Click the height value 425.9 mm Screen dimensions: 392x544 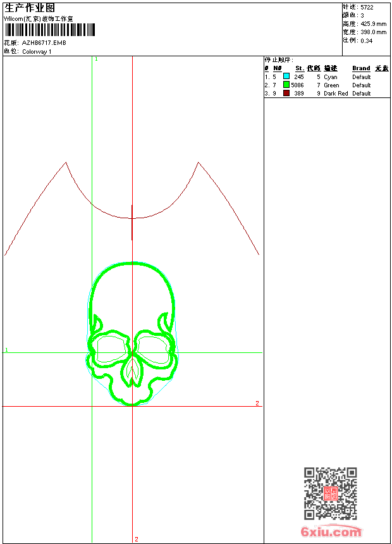click(x=373, y=23)
